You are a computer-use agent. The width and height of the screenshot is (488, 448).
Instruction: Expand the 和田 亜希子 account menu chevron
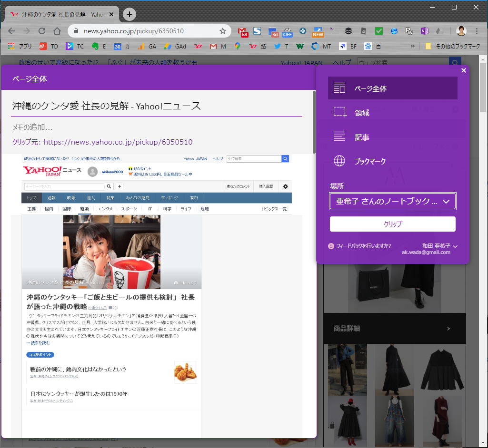[x=455, y=246]
